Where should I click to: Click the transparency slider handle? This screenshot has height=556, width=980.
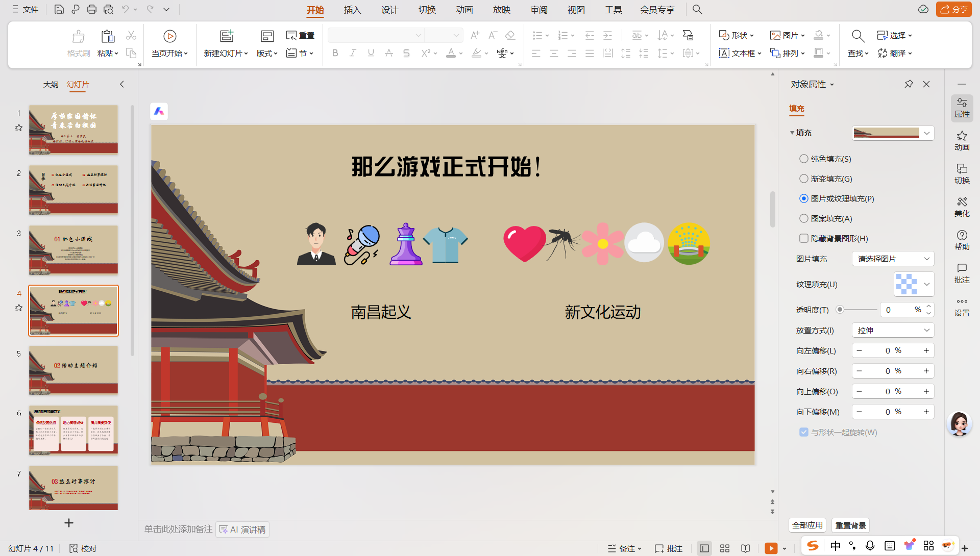840,310
